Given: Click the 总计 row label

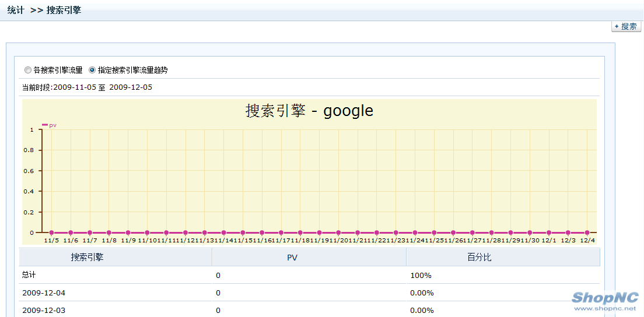Looking at the screenshot, I should click(x=29, y=275).
